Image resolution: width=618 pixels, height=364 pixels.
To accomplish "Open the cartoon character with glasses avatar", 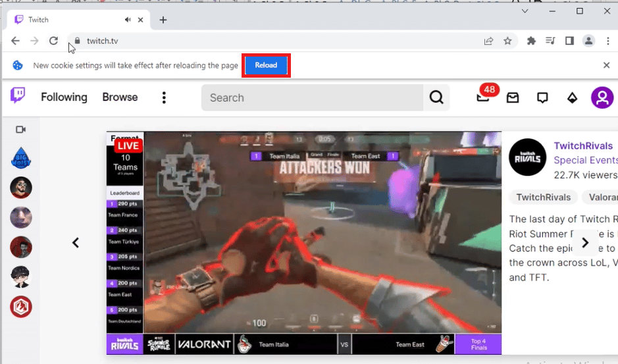I will click(x=21, y=277).
